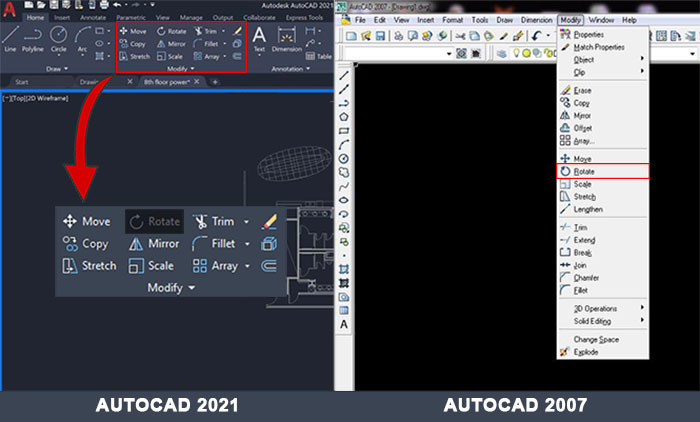Select the Ellipse tool in AutoCAD 2007 draw toolbar
The image size is (700, 422).
pyautogui.click(x=344, y=200)
